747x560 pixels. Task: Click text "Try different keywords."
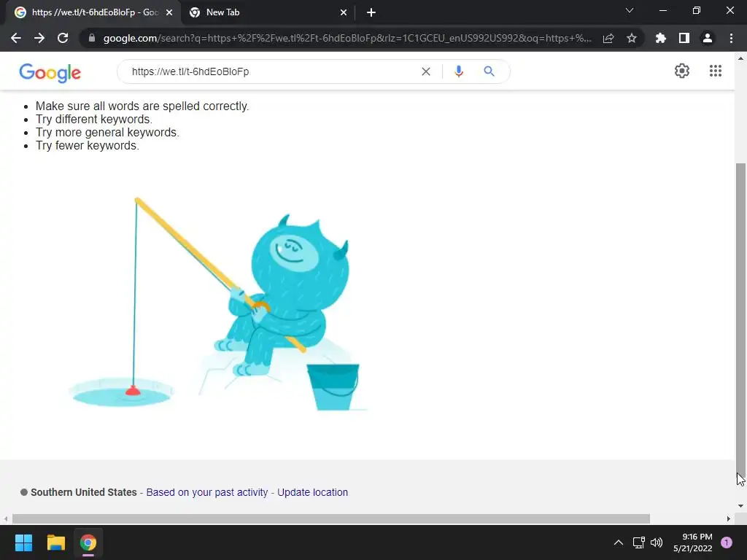tap(94, 119)
